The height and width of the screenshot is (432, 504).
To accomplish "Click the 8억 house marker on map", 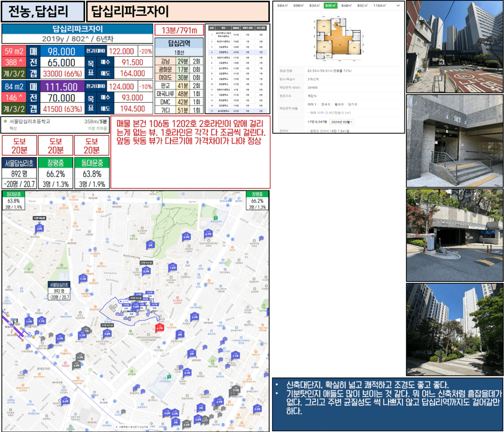I will (180, 334).
